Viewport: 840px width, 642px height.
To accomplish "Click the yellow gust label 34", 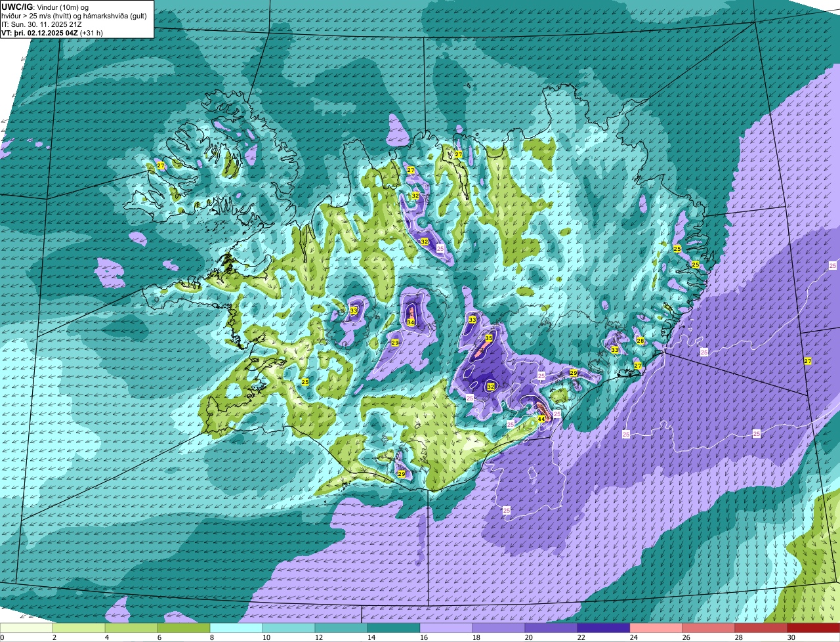I will click(x=410, y=322).
